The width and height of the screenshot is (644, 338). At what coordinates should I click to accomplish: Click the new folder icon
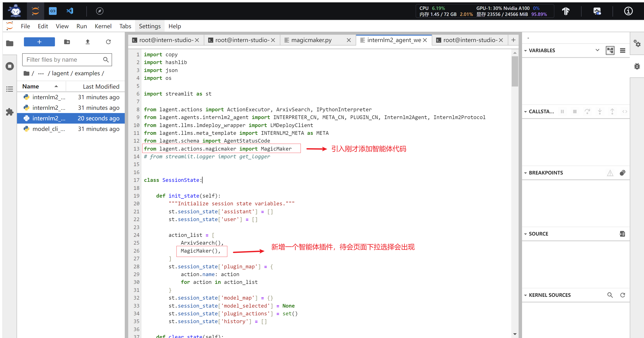pyautogui.click(x=67, y=42)
